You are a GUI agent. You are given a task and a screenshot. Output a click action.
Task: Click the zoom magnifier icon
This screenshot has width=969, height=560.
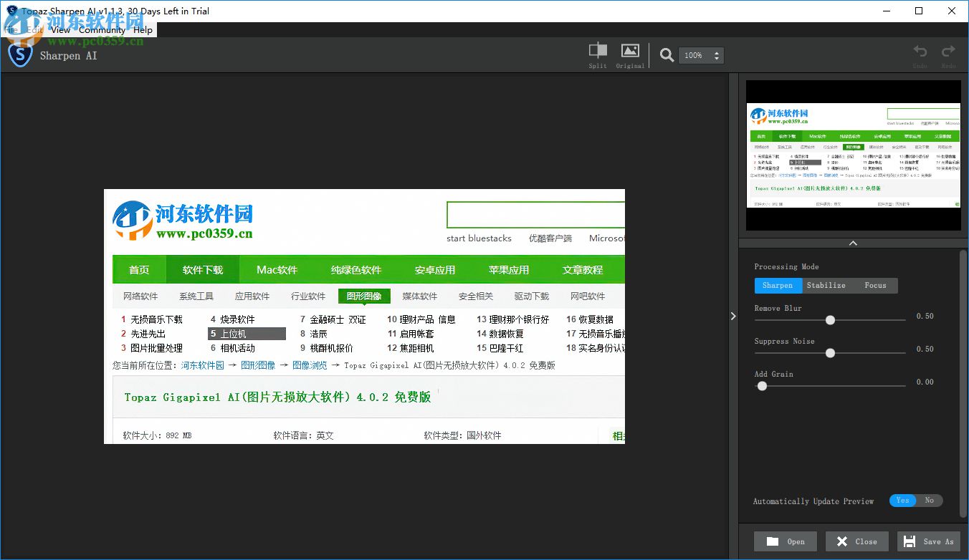[x=666, y=55]
